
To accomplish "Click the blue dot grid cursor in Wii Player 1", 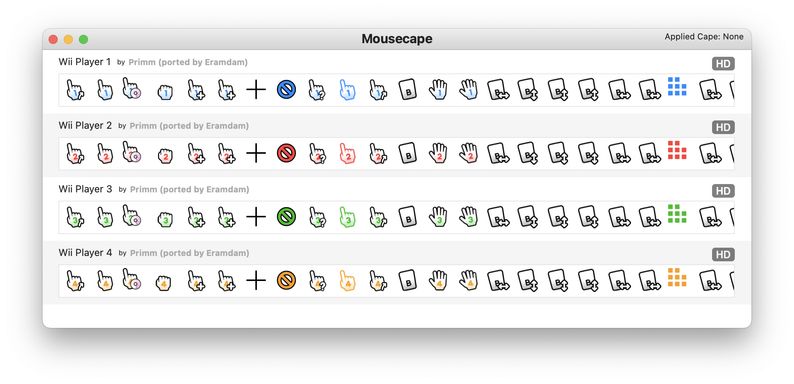I will coord(677,87).
